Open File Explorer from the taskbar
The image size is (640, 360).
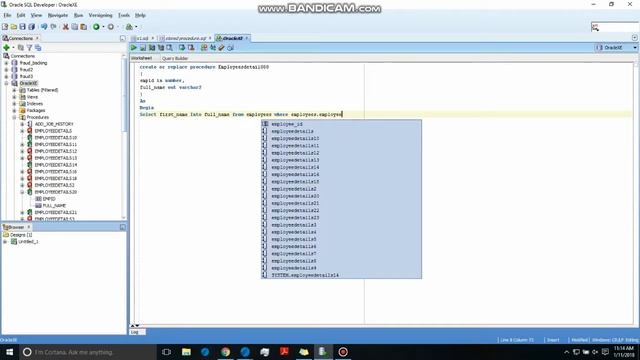pos(186,352)
